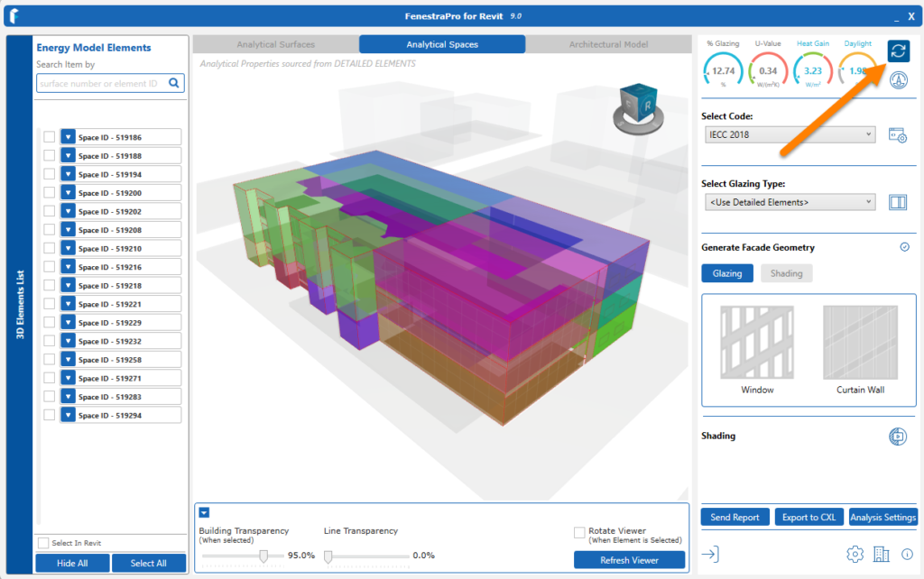Open the Select Code dropdown IECC 2018
The image size is (924, 579).
pos(790,135)
